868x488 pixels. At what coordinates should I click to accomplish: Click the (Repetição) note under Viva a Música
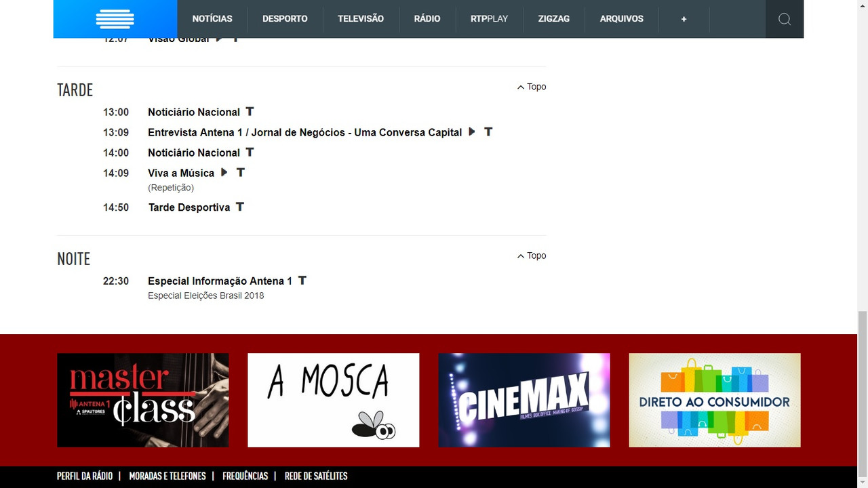click(171, 188)
